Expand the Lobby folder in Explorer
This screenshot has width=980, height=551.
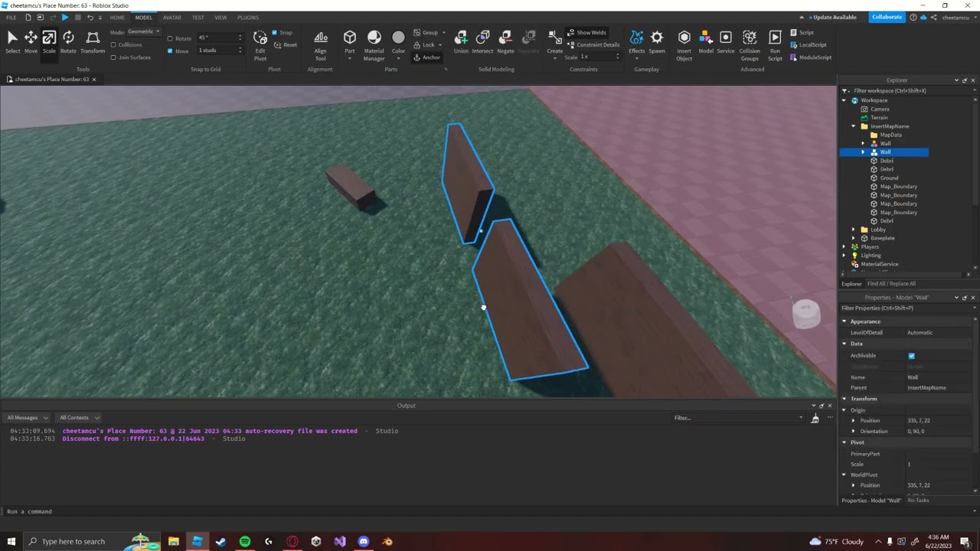(x=854, y=230)
